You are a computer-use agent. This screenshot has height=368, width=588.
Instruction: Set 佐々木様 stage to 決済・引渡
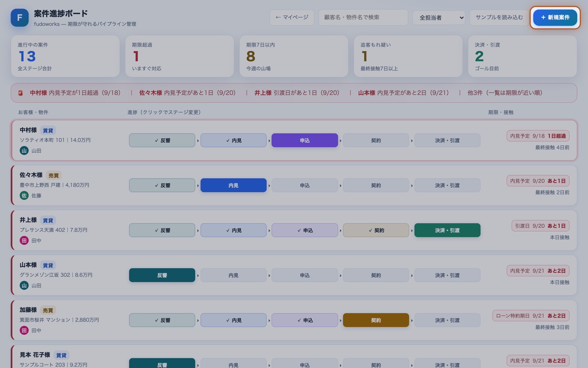tap(448, 185)
